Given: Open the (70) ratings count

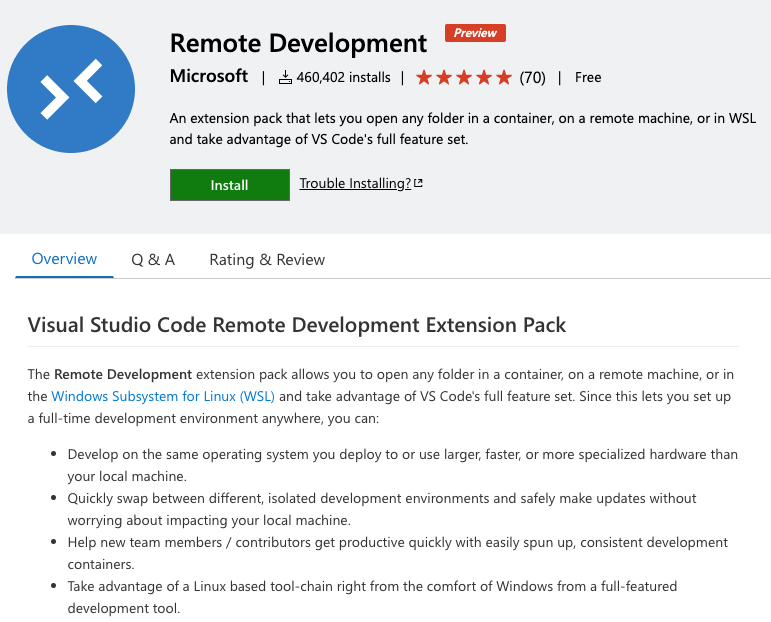Looking at the screenshot, I should coord(533,77).
